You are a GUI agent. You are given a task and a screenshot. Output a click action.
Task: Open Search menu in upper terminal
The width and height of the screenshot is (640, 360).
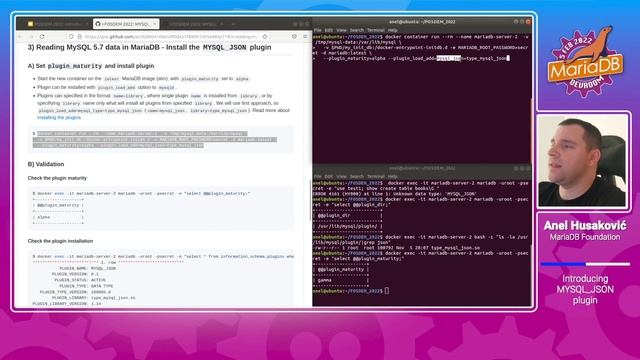click(x=356, y=30)
